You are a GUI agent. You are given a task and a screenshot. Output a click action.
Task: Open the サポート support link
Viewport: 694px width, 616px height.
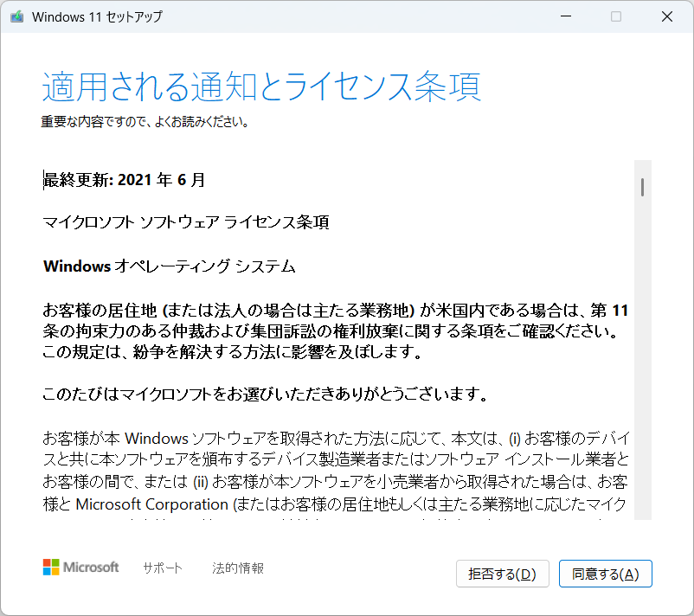click(163, 568)
